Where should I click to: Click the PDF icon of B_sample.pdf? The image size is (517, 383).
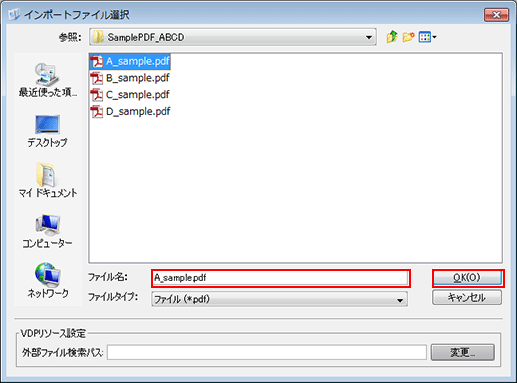pyautogui.click(x=97, y=78)
